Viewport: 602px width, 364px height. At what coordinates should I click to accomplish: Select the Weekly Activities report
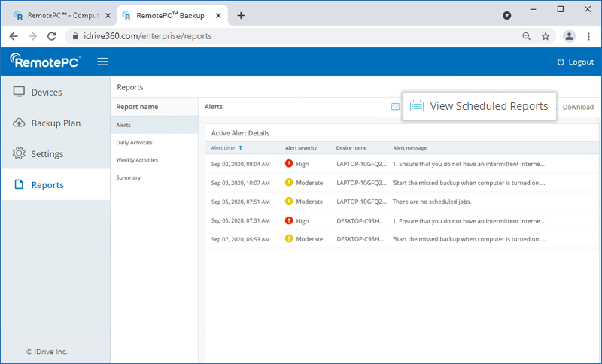click(x=136, y=160)
